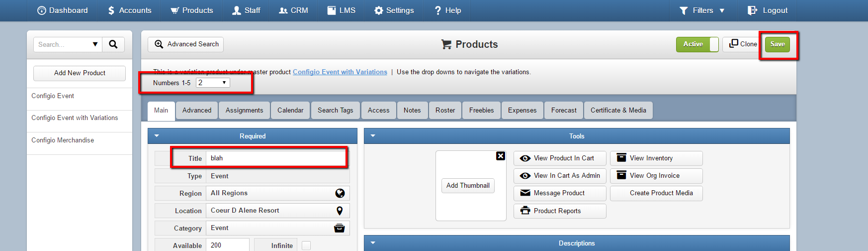Click the Region globe icon

[x=340, y=193]
